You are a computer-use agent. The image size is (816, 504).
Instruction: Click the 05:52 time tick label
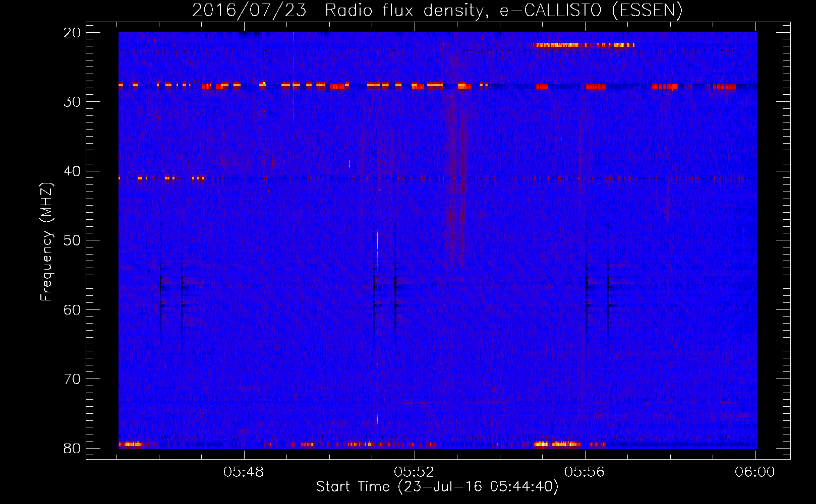[415, 472]
